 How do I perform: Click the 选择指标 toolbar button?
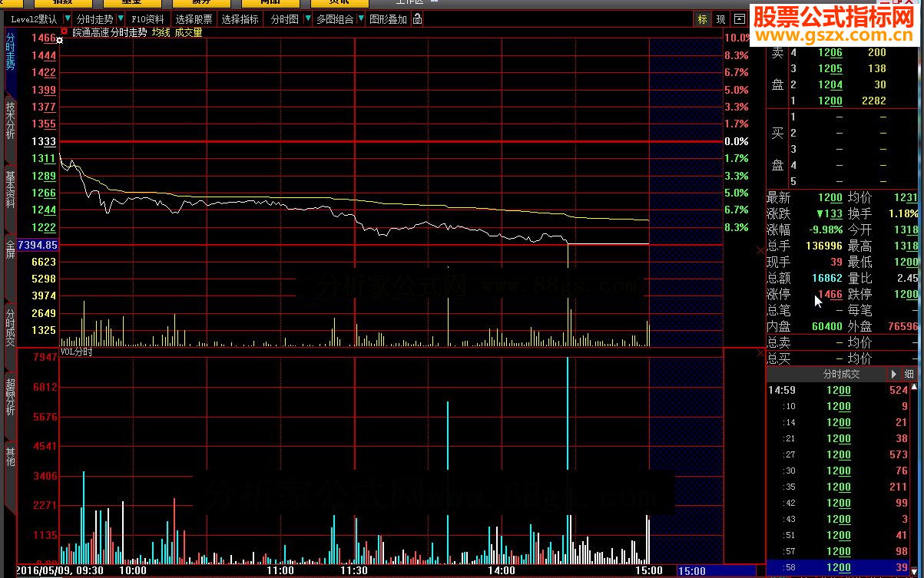point(240,19)
